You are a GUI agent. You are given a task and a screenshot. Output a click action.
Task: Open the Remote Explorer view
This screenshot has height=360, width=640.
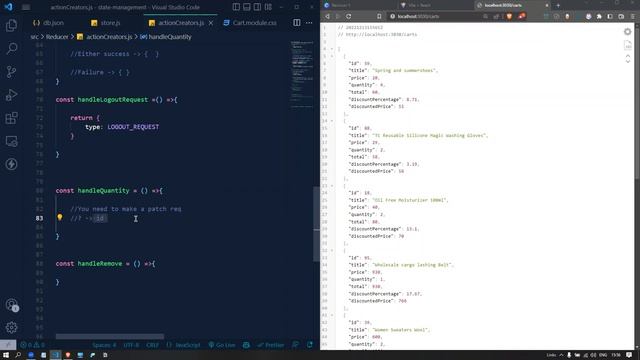point(11,141)
